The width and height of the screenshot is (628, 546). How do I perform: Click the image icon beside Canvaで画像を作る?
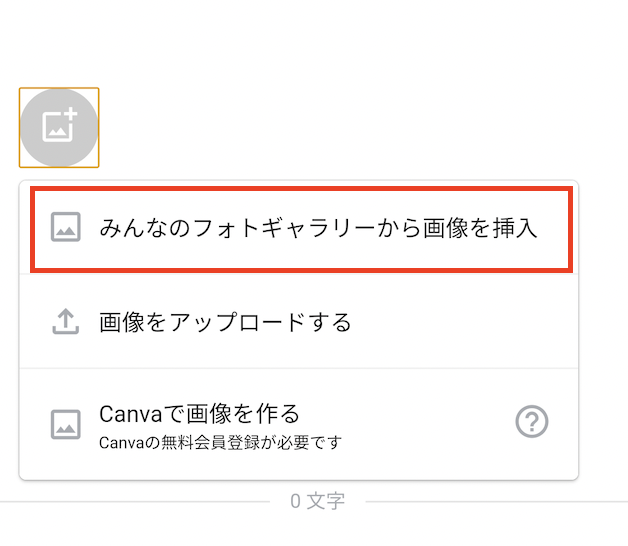66,424
